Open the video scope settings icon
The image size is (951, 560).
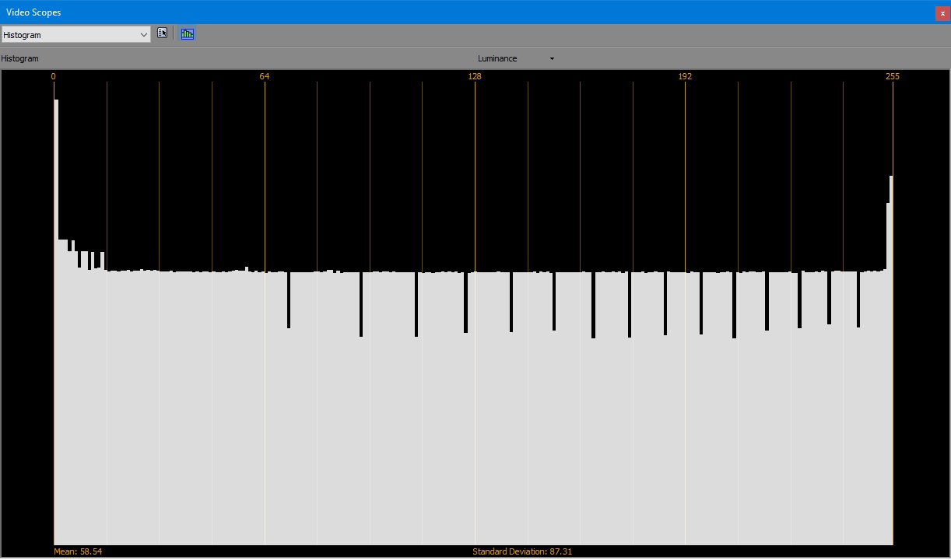pos(163,33)
